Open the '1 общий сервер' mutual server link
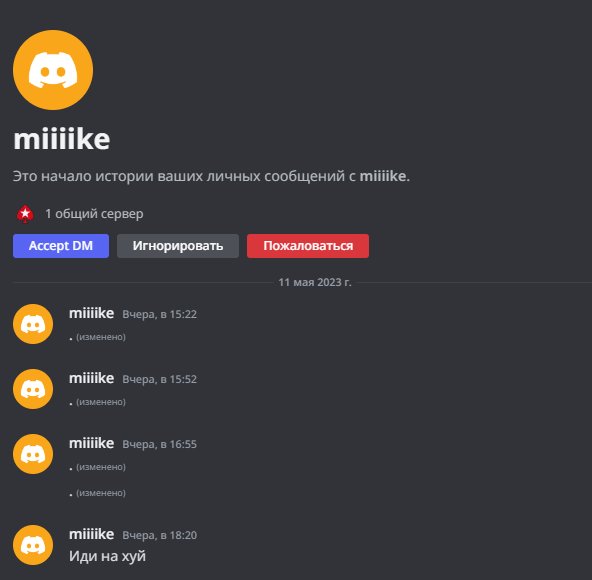Image resolution: width=592 pixels, height=580 pixels. point(94,214)
